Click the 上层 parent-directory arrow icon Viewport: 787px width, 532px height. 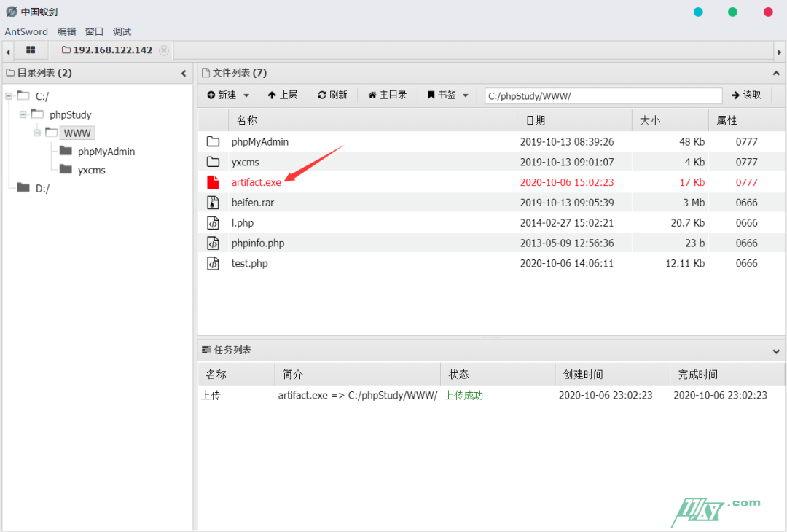coord(271,95)
